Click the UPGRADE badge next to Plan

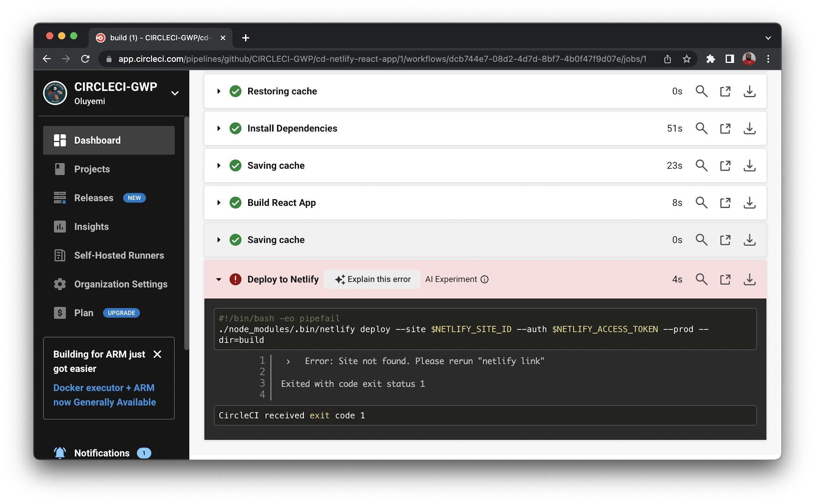point(121,313)
